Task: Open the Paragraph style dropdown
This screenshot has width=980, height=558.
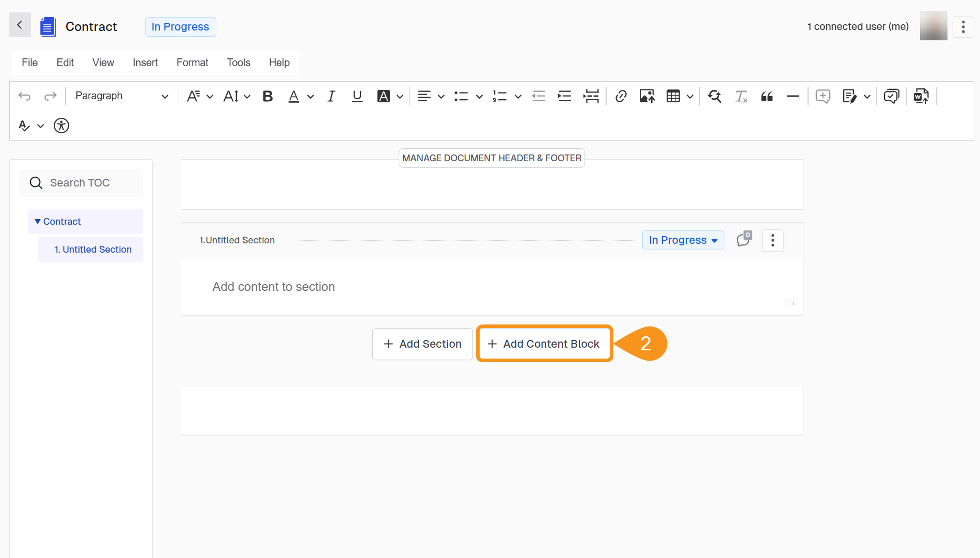Action: (122, 96)
